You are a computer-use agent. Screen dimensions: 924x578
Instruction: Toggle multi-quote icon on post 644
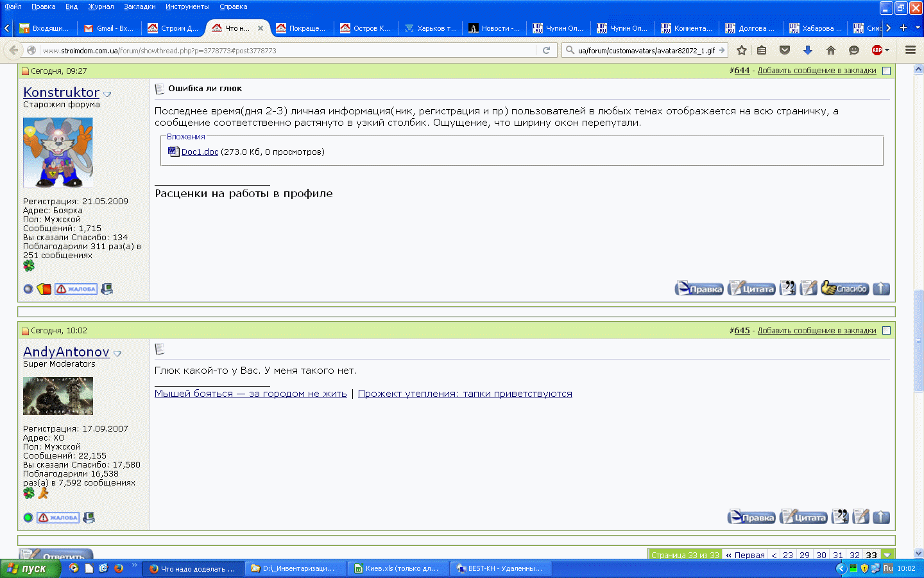point(787,288)
